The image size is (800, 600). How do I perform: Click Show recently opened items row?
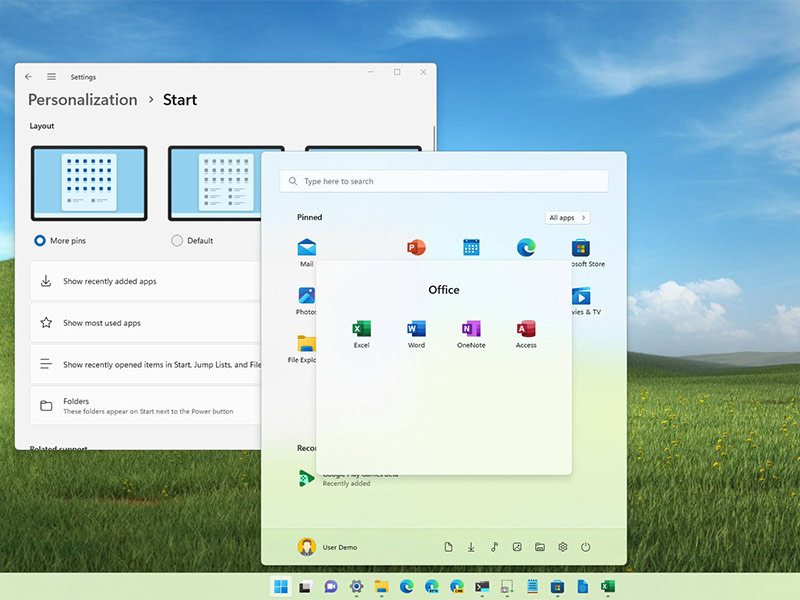pyautogui.click(x=146, y=364)
